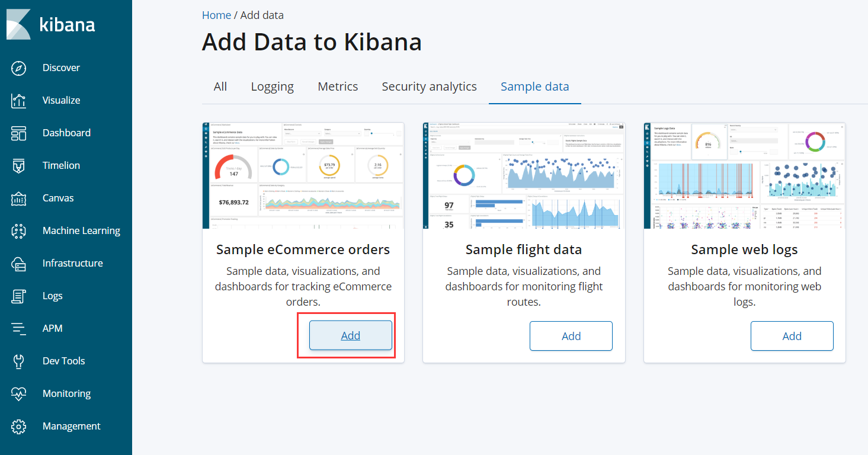This screenshot has height=455, width=868.
Task: Click the Kibana logo icon
Action: [x=18, y=24]
